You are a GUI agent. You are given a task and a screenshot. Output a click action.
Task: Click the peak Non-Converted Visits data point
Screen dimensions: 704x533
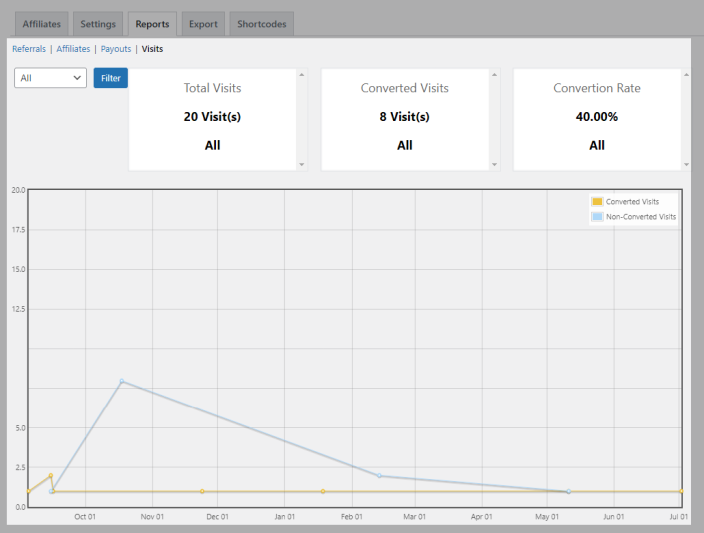[x=122, y=381]
